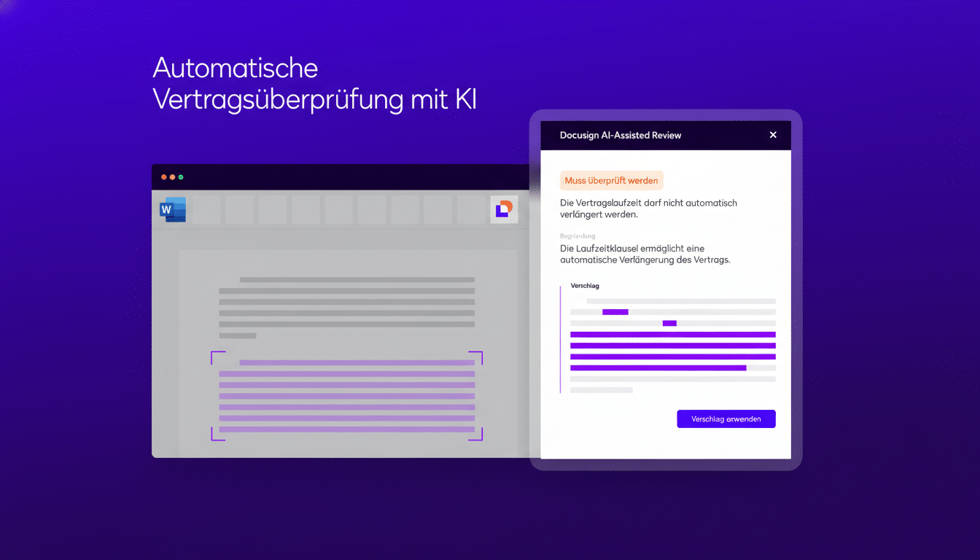
Task: Expand the Docusign AI-Assisted Review header
Action: [x=620, y=135]
